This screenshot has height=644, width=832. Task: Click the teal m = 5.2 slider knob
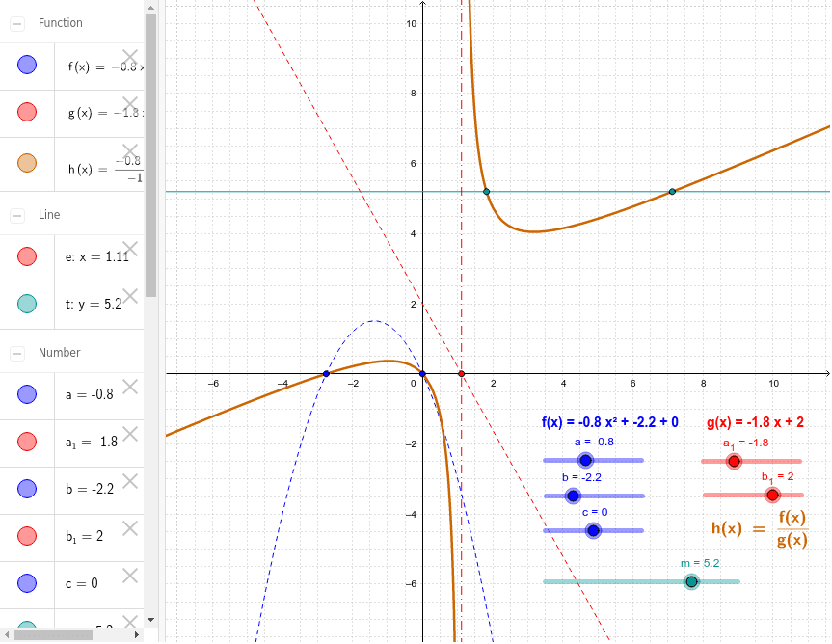690,581
